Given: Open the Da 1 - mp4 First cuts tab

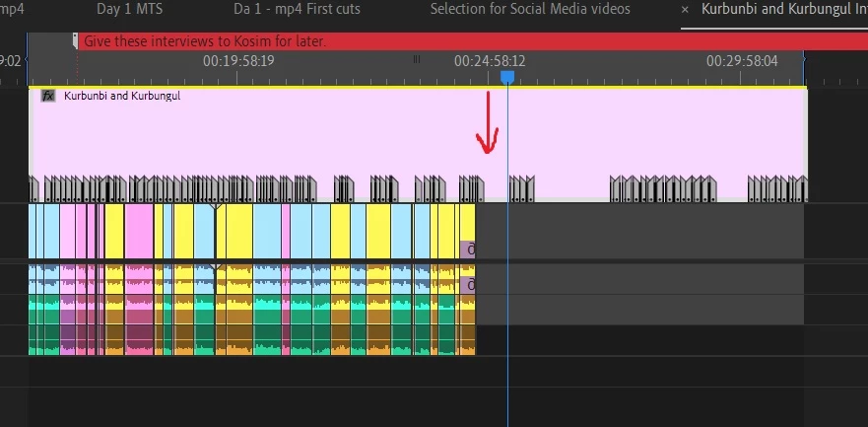Looking at the screenshot, I should pos(297,9).
